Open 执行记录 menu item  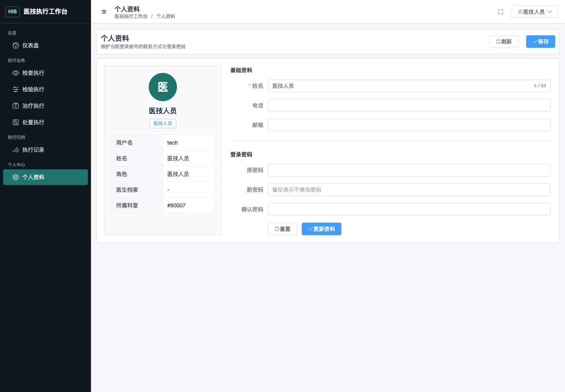(x=46, y=150)
